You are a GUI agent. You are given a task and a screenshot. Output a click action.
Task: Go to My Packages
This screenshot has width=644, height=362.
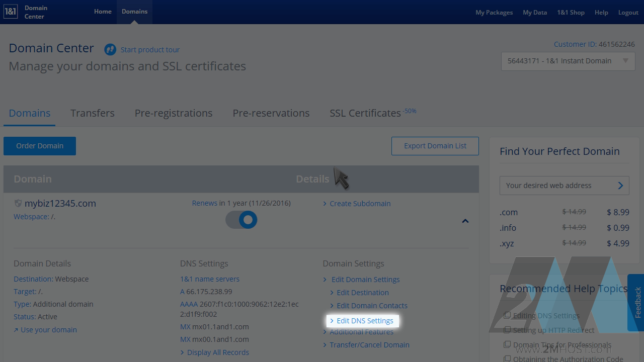coord(494,13)
